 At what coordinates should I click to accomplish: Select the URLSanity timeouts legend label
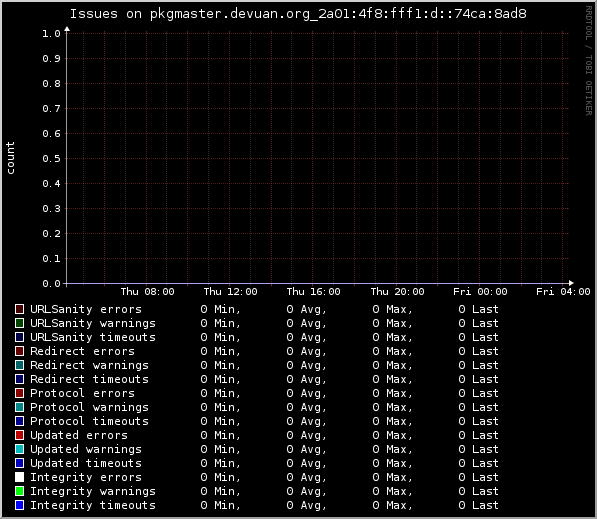pos(93,337)
